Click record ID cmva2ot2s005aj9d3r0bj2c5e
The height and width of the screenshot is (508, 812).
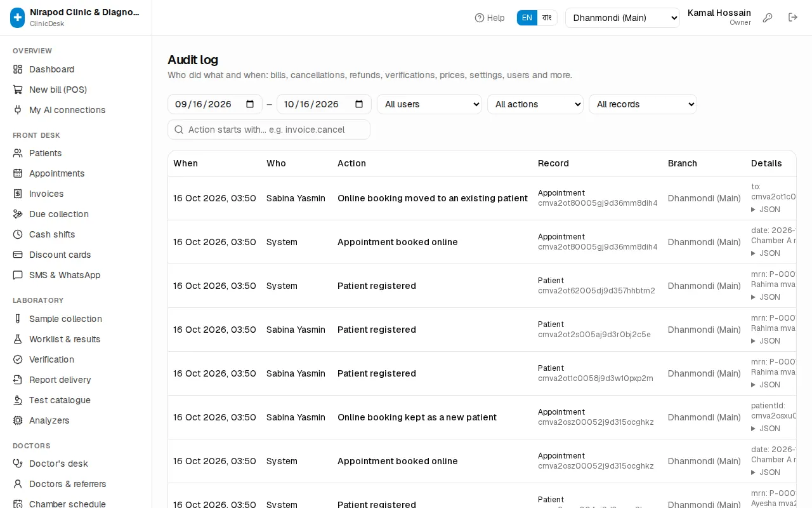pyautogui.click(x=594, y=335)
